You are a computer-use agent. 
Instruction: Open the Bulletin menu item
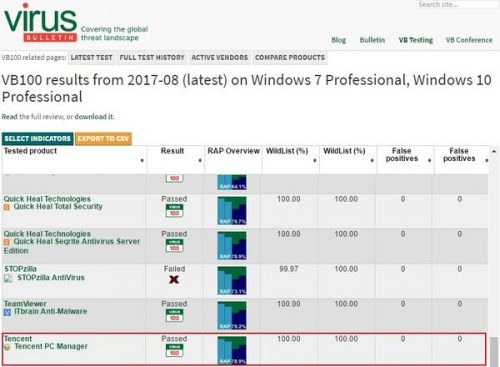(372, 40)
